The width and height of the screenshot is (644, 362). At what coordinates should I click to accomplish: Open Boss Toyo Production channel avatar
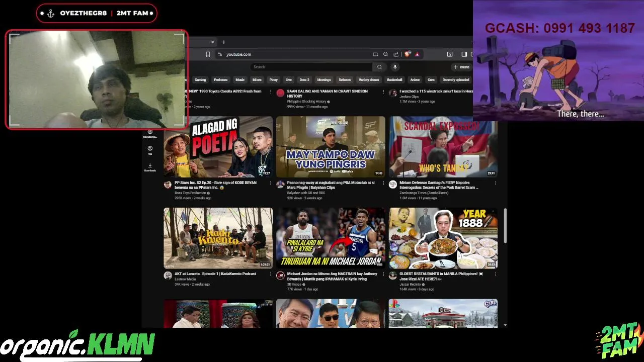[168, 185]
